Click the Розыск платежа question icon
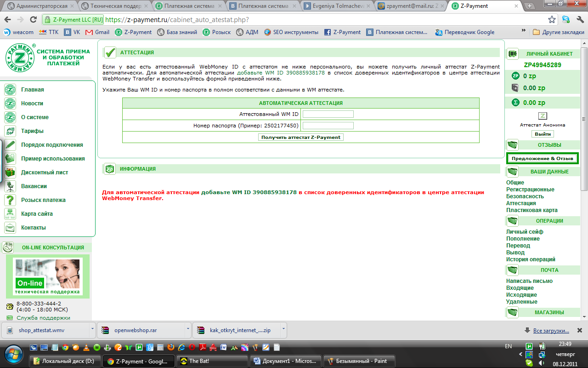 [x=10, y=200]
